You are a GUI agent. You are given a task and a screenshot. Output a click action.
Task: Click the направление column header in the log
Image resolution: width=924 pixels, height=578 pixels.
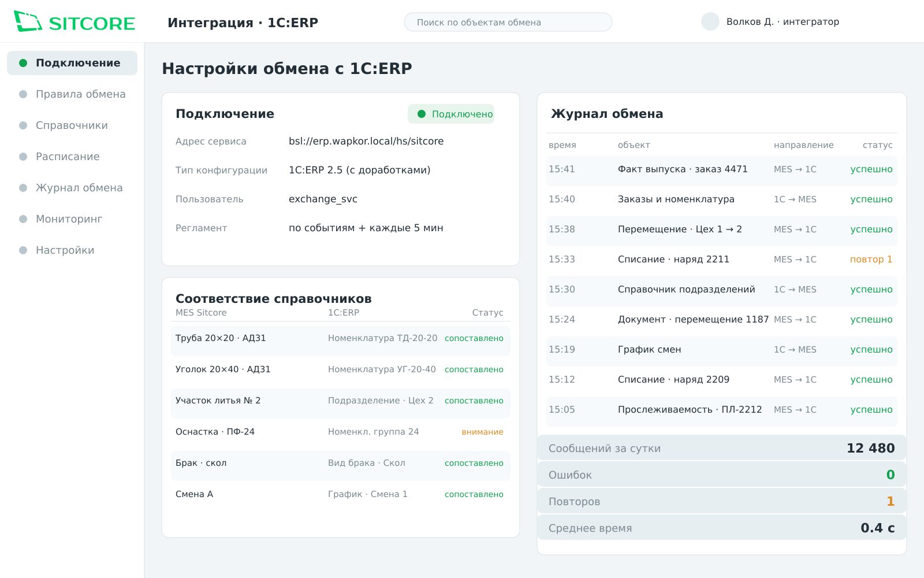[804, 145]
